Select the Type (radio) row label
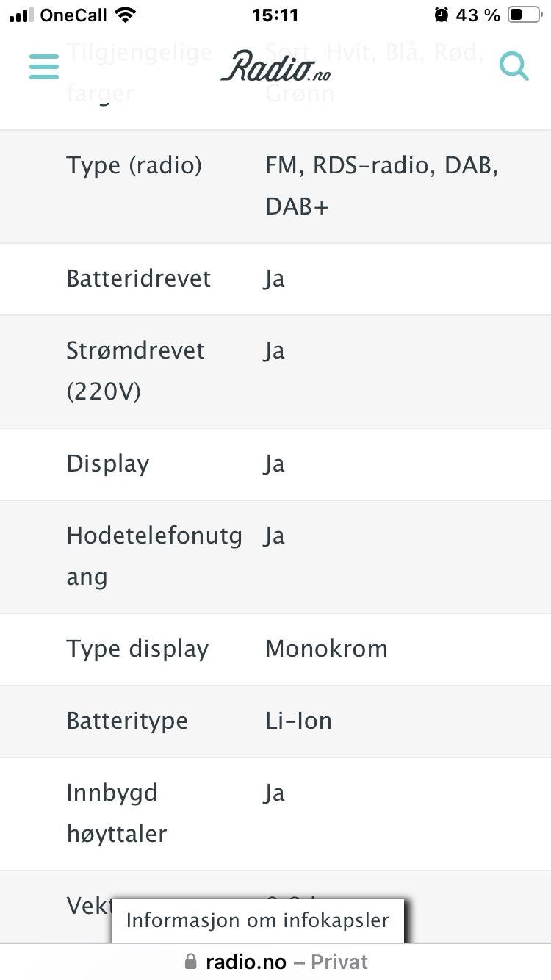 (x=134, y=165)
